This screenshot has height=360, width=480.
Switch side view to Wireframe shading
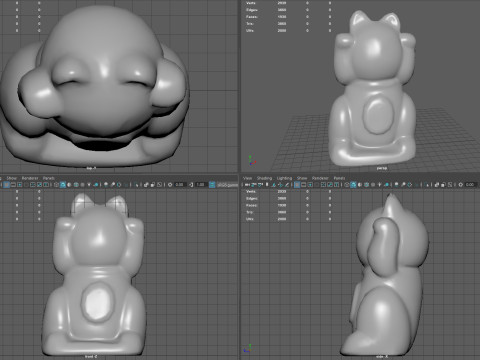[347, 184]
